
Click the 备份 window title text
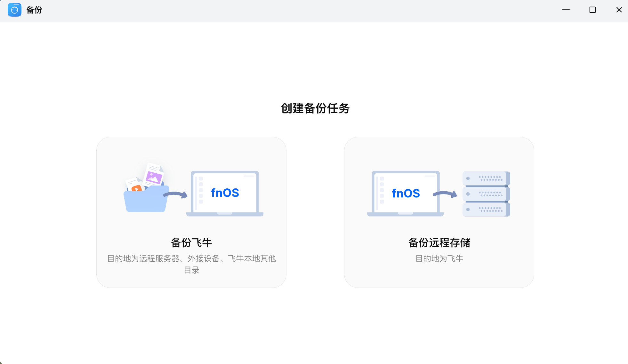tap(34, 10)
